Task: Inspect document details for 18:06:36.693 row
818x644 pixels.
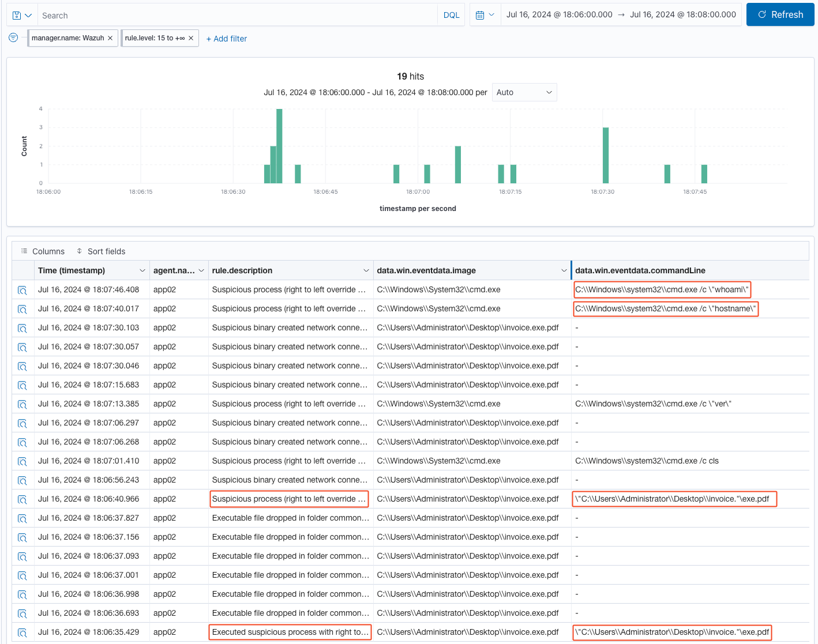Action: coord(22,613)
